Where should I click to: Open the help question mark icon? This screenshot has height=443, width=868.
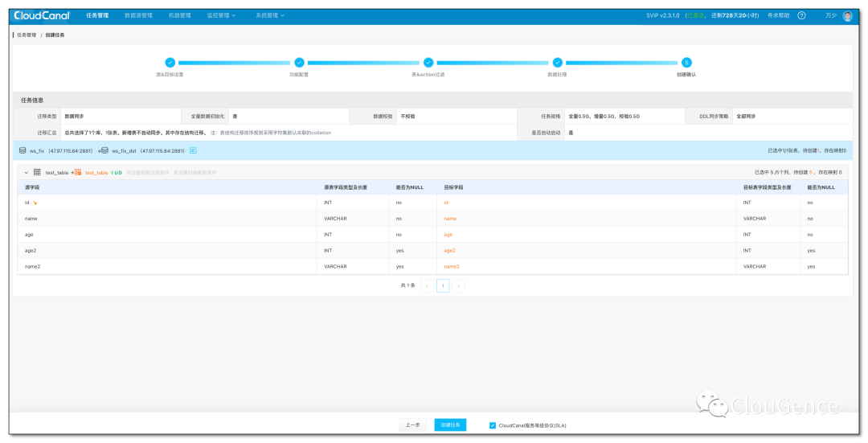801,15
